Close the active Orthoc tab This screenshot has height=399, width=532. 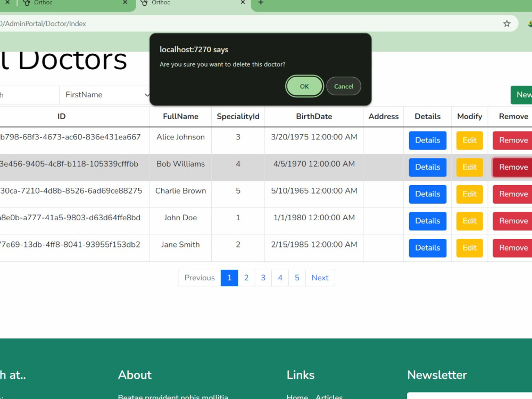pyautogui.click(x=243, y=3)
